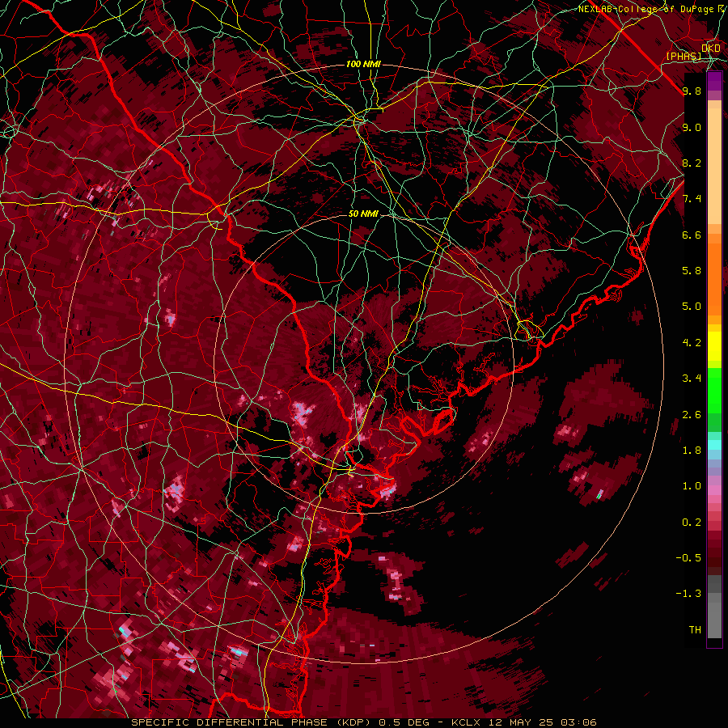Click the "50 NMI" range ring label

tap(363, 214)
